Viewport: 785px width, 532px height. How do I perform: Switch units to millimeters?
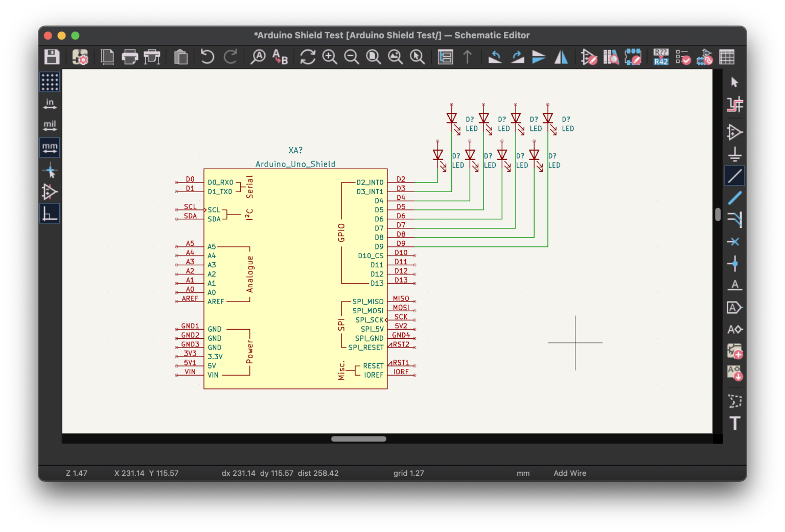50,148
